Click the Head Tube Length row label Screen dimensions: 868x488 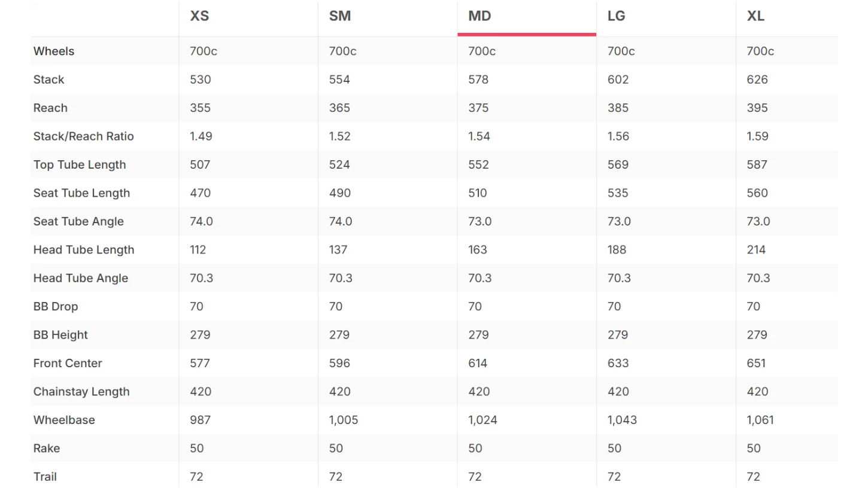click(84, 250)
